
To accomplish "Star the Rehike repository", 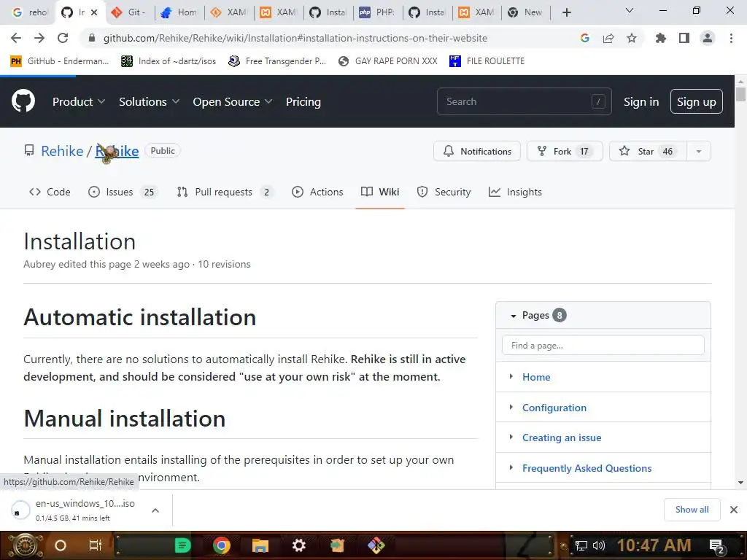I will click(x=648, y=152).
